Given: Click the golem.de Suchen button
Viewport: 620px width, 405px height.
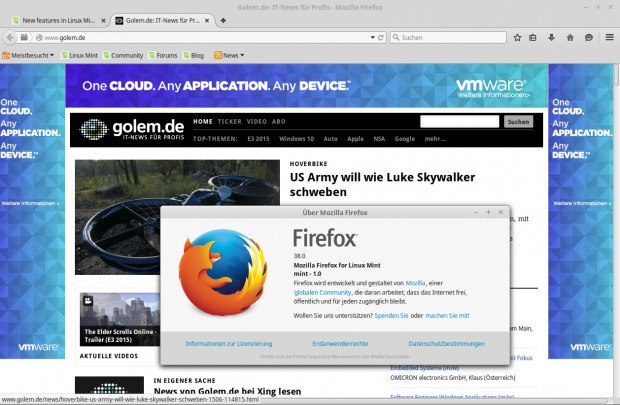Looking at the screenshot, I should 518,122.
